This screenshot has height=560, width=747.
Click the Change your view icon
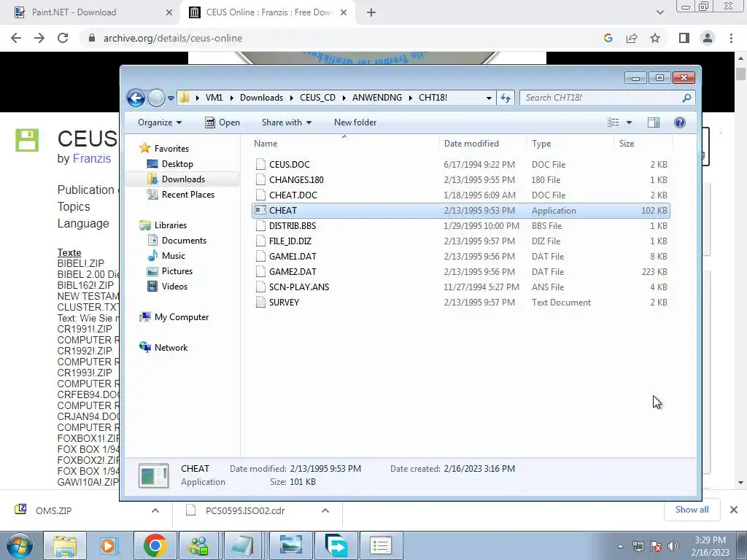[x=613, y=122]
